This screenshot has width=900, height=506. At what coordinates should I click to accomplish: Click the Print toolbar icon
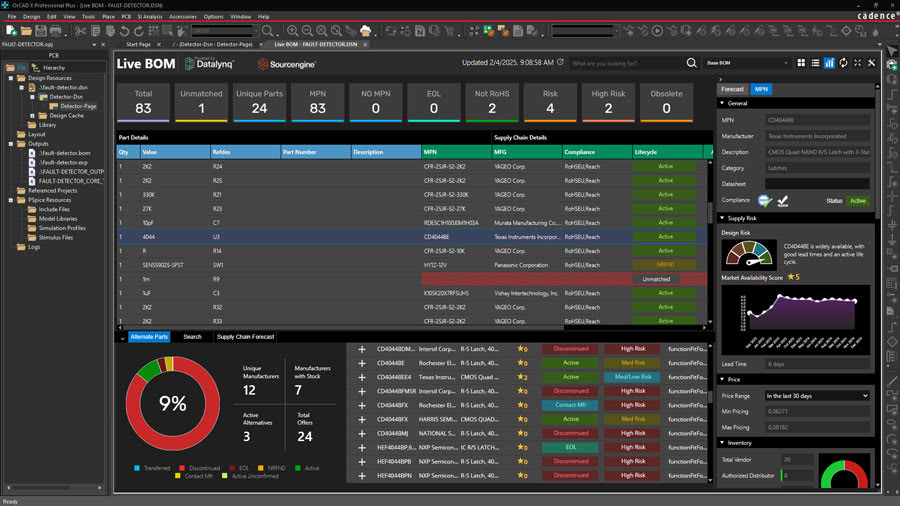click(x=56, y=30)
